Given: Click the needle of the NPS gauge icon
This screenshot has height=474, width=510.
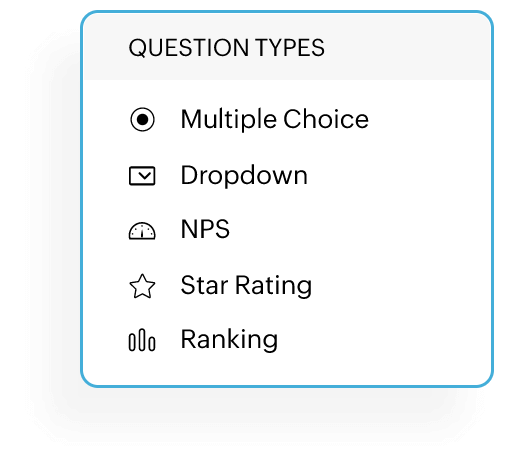Looking at the screenshot, I should coord(142,231).
